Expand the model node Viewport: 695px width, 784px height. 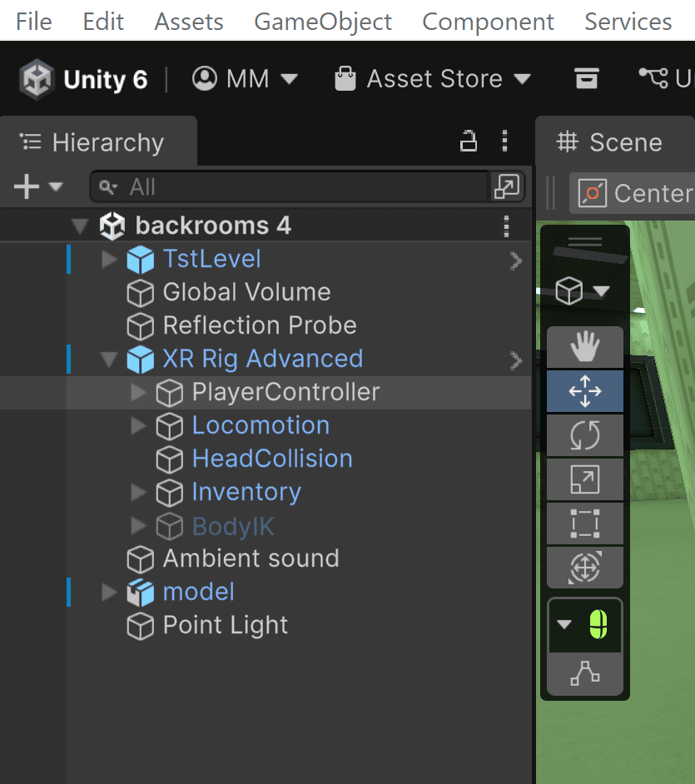(x=109, y=592)
